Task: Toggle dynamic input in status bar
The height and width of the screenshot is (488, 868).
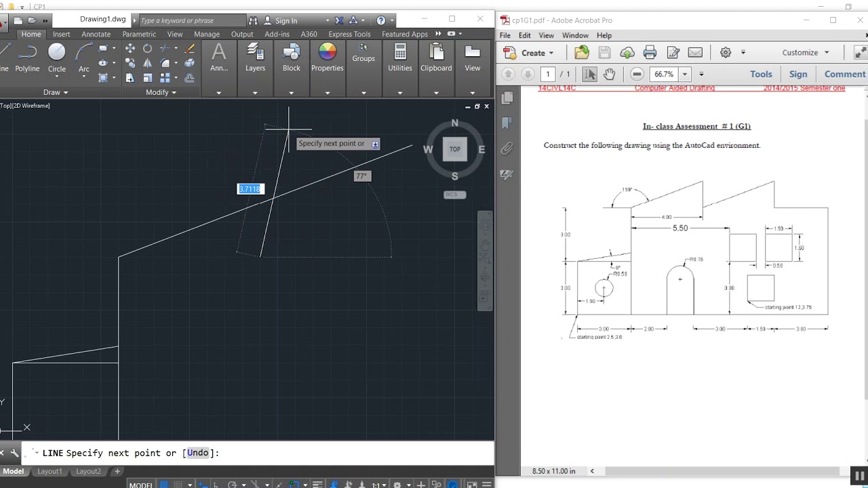Action: click(203, 485)
